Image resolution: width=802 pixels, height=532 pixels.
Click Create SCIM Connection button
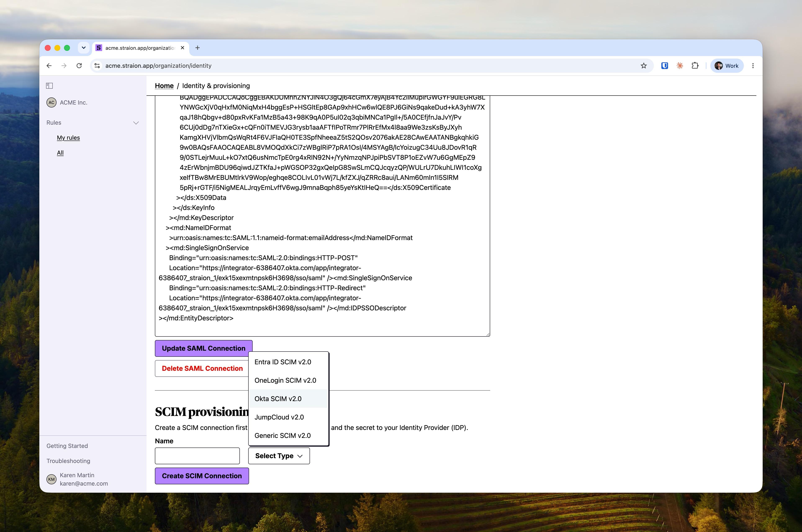(x=202, y=476)
